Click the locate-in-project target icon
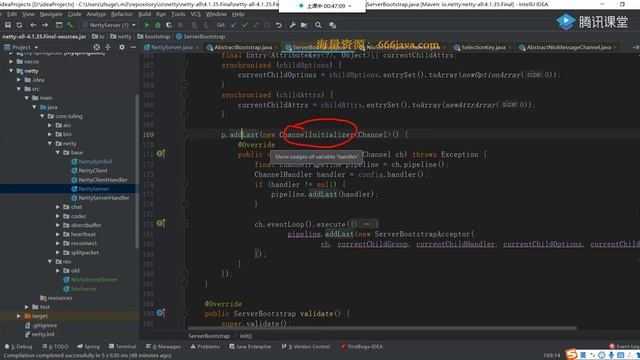640x360 pixels. (x=97, y=47)
